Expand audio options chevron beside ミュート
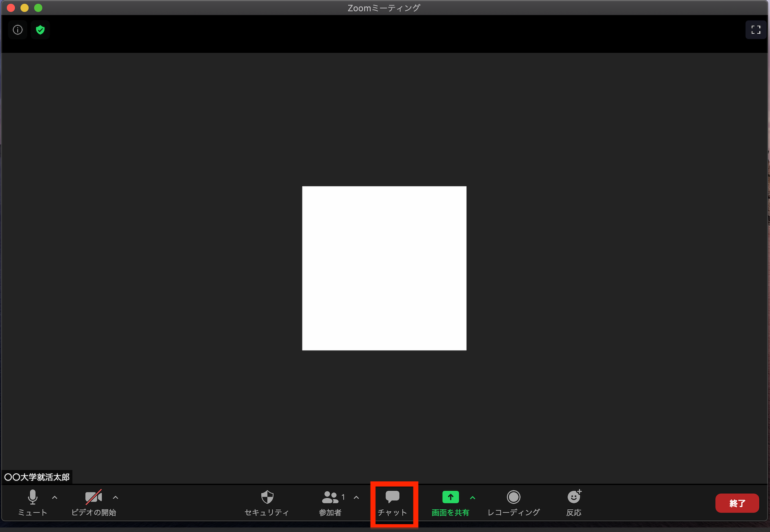Screen dimensions: 770x532 (x=54, y=498)
